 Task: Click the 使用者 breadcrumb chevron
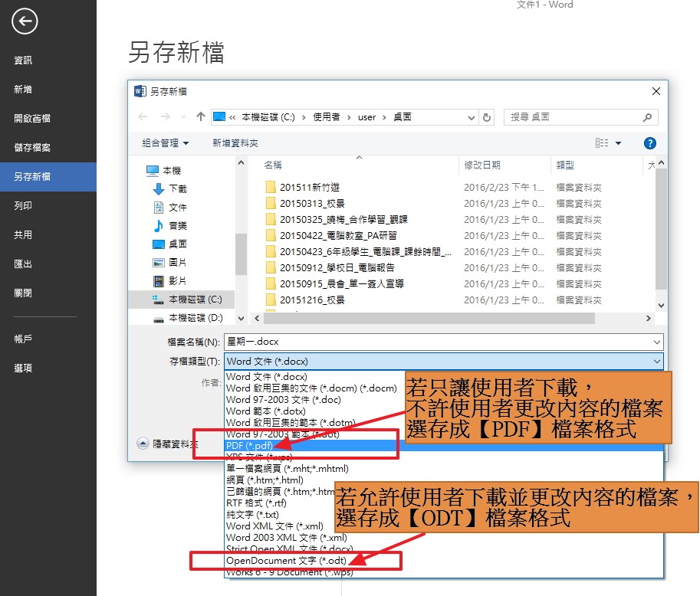click(x=349, y=117)
